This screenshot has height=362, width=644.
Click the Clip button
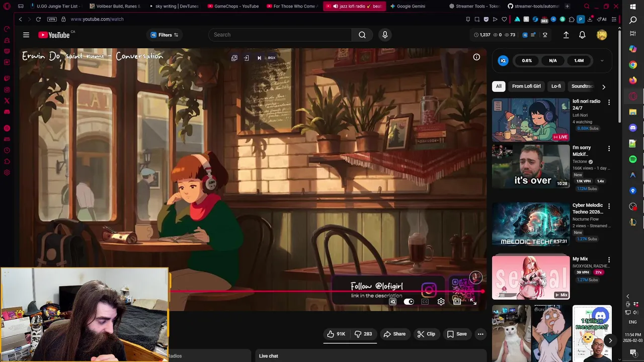click(426, 334)
